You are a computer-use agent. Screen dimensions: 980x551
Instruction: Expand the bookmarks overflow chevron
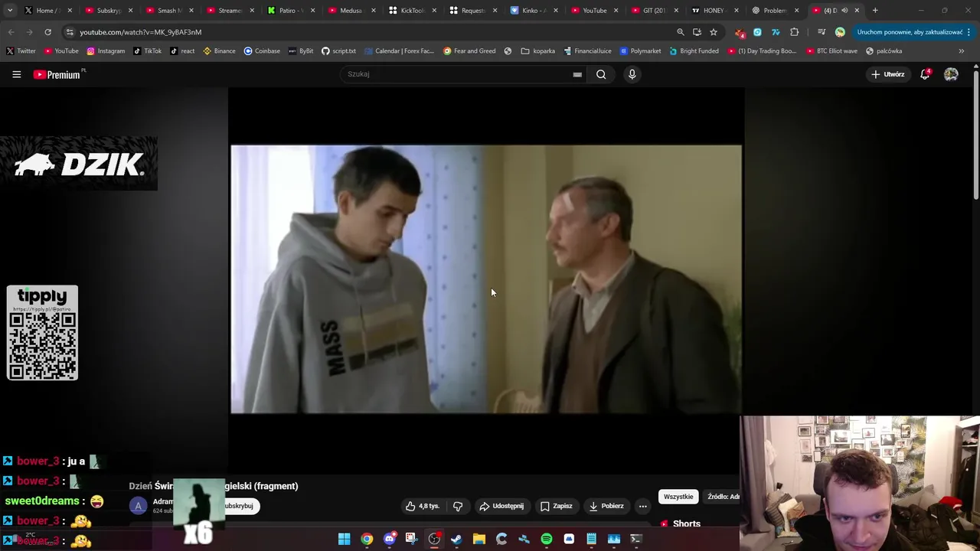(961, 51)
